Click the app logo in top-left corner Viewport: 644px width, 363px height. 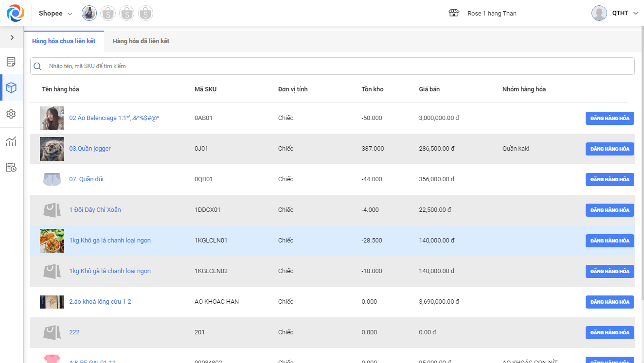coord(15,13)
